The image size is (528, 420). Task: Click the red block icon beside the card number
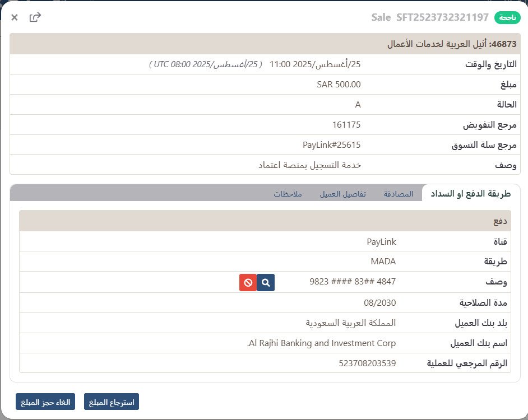coord(247,283)
